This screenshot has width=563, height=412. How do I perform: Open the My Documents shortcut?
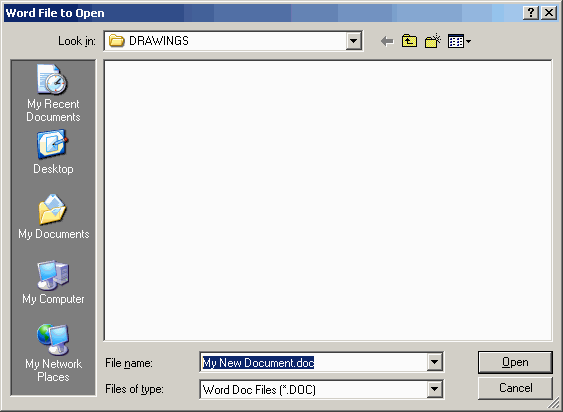[x=53, y=217]
